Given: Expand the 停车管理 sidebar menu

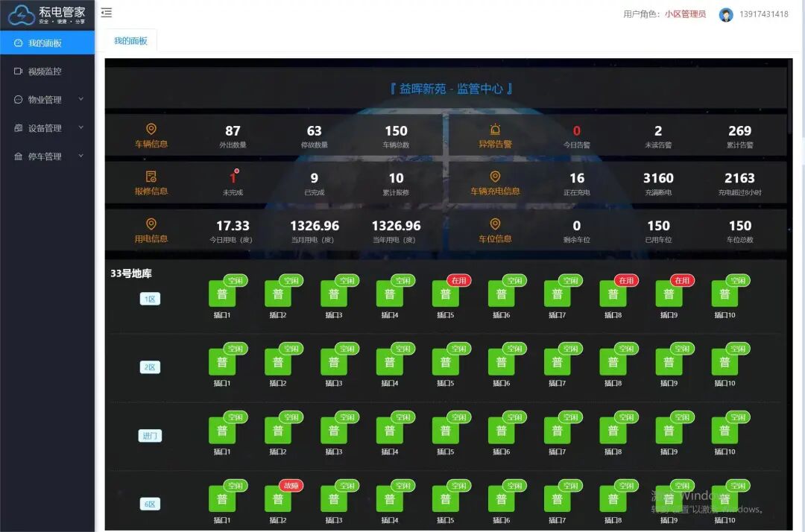Looking at the screenshot, I should [47, 156].
